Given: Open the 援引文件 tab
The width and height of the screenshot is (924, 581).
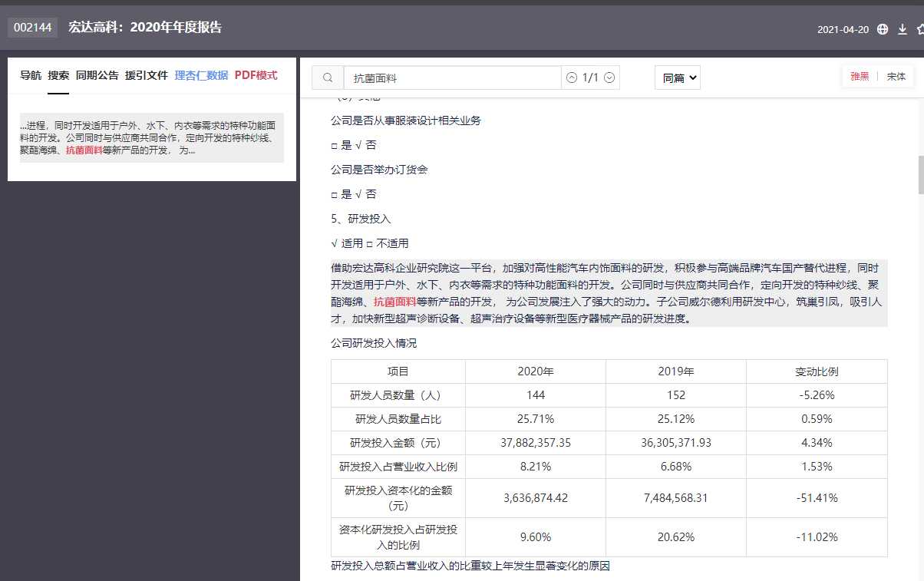Looking at the screenshot, I should click(147, 75).
